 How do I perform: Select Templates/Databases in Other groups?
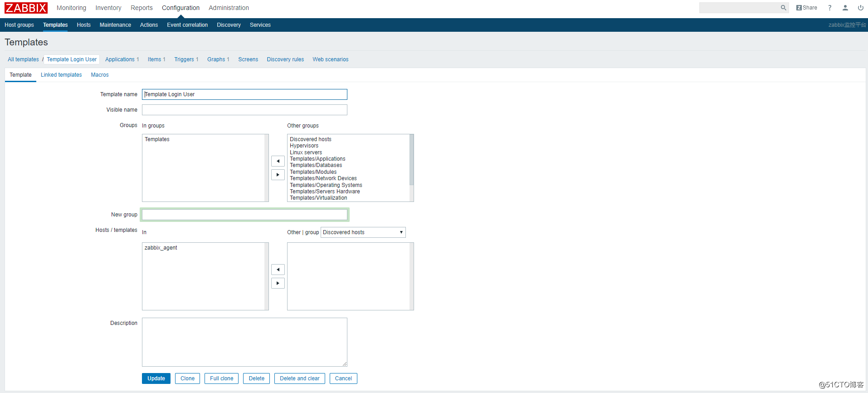point(316,165)
